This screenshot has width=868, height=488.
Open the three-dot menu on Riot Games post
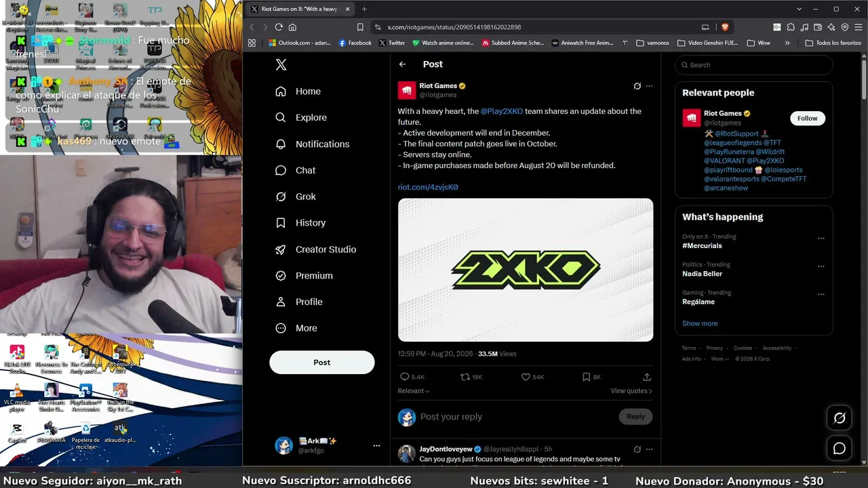(x=649, y=86)
